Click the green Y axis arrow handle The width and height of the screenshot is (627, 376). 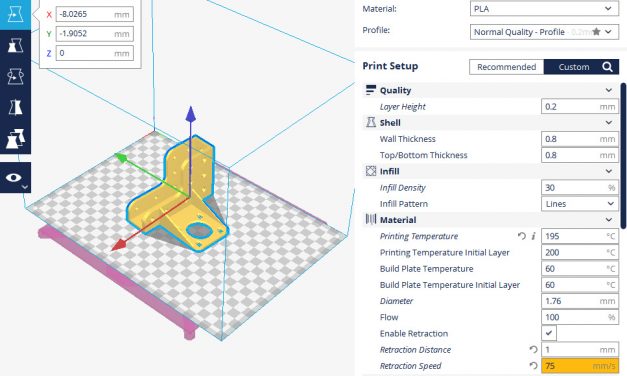[121, 158]
